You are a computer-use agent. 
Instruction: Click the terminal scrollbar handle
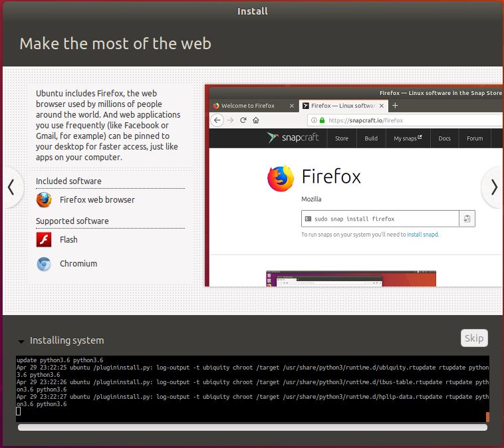(x=487, y=417)
